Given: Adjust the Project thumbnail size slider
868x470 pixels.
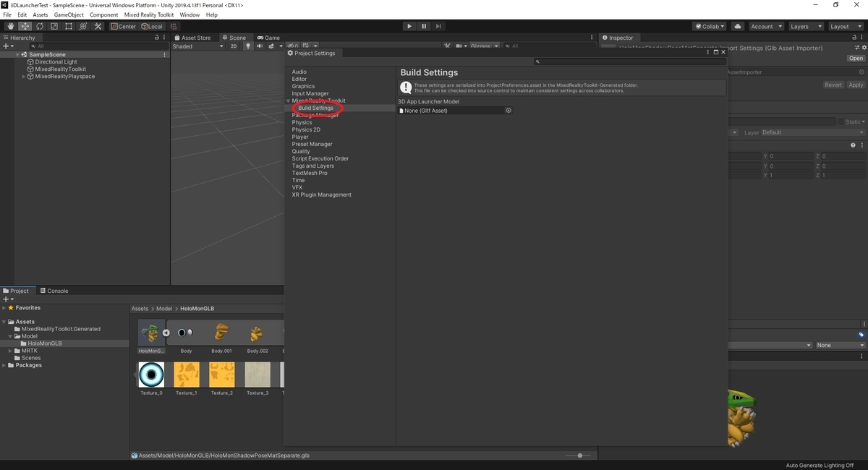Looking at the screenshot, I should [579, 456].
